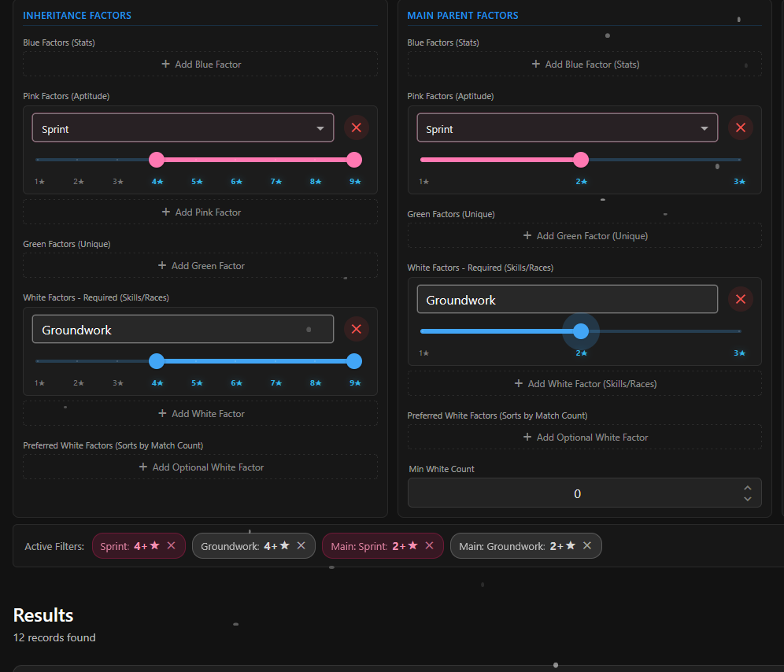
Task: Remove the Main Parent Groundwork white factor
Action: (x=741, y=299)
